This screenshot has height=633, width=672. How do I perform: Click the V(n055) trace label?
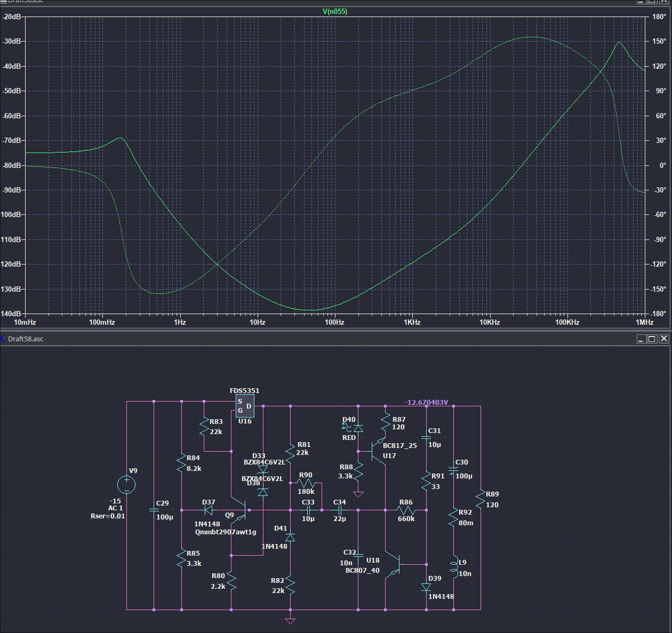pos(335,11)
